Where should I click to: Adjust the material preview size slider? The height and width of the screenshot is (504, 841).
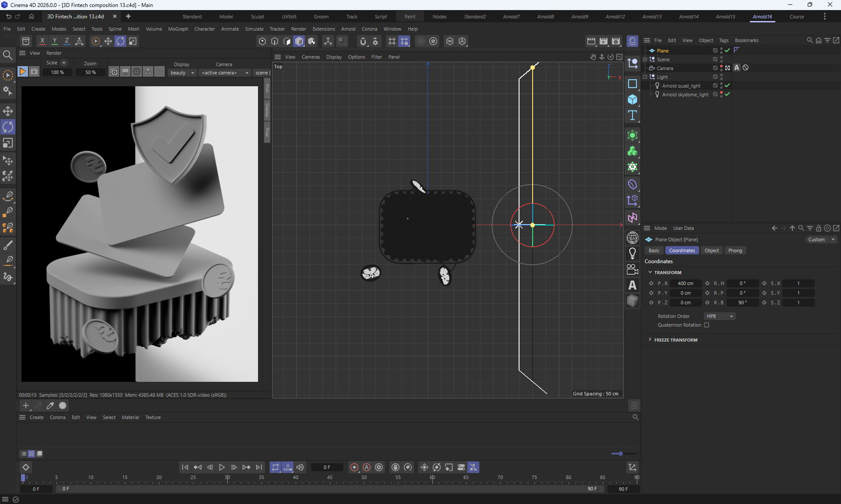620,454
